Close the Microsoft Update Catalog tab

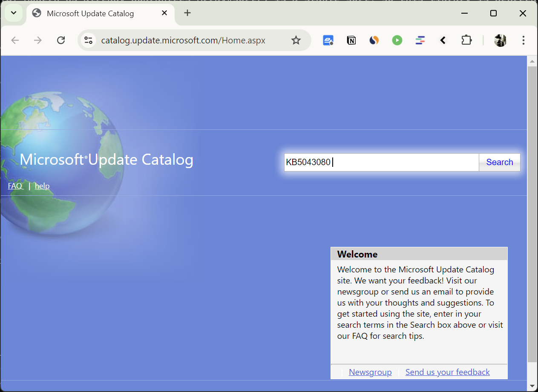pyautogui.click(x=164, y=13)
